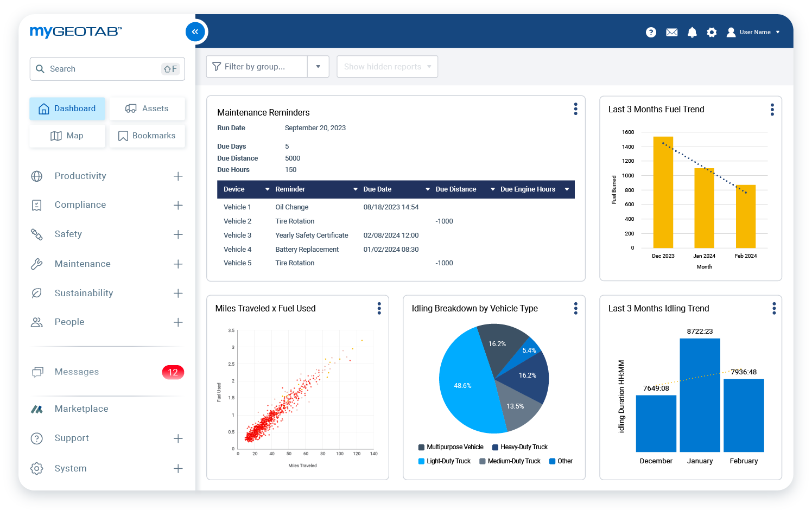
Task: Open the Map view
Action: (67, 136)
